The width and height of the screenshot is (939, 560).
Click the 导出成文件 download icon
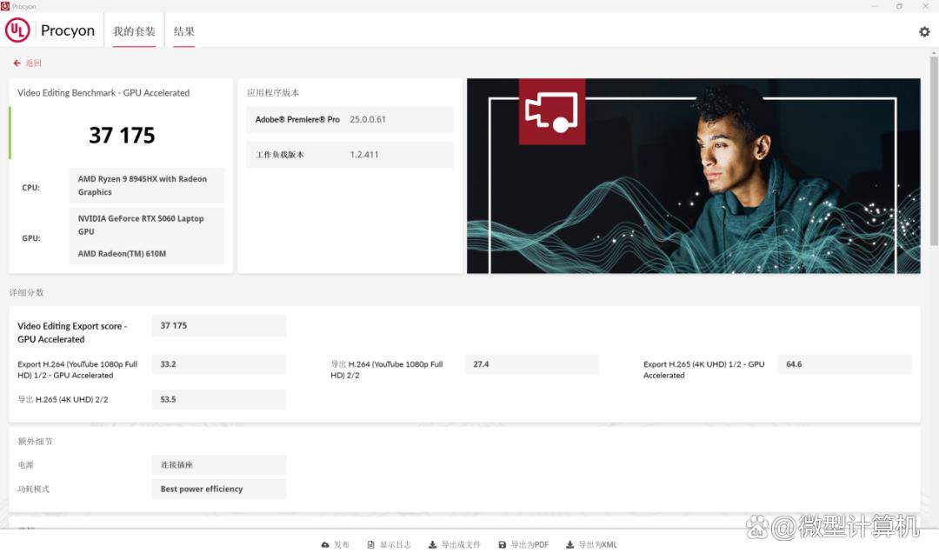pos(432,545)
